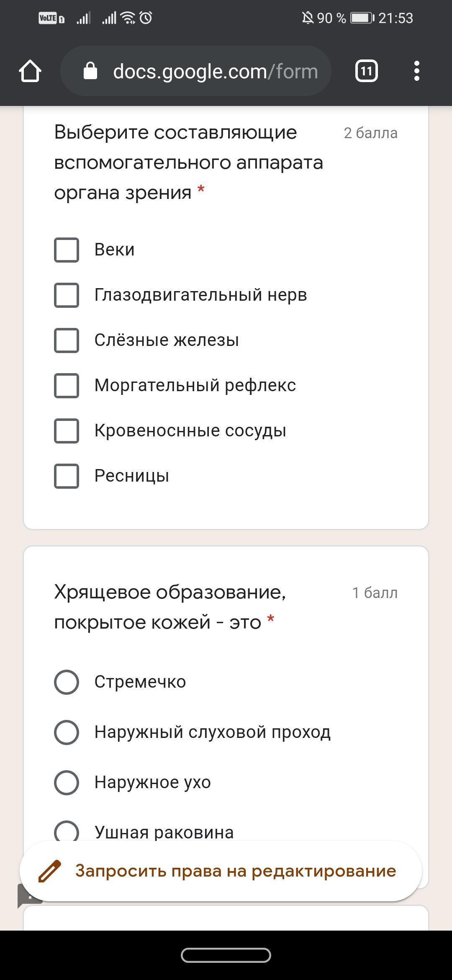Open the tab switcher showing 11 tabs
This screenshot has height=980, width=452.
(x=366, y=71)
